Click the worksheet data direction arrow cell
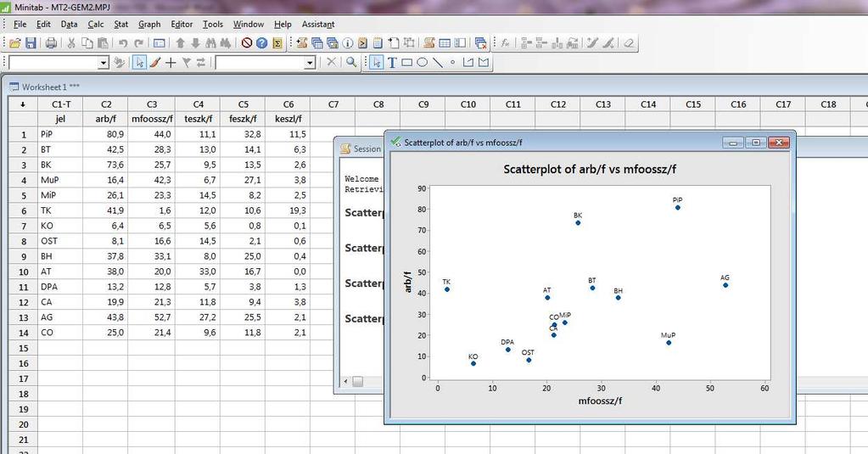This screenshot has height=454, width=868. tap(23, 104)
